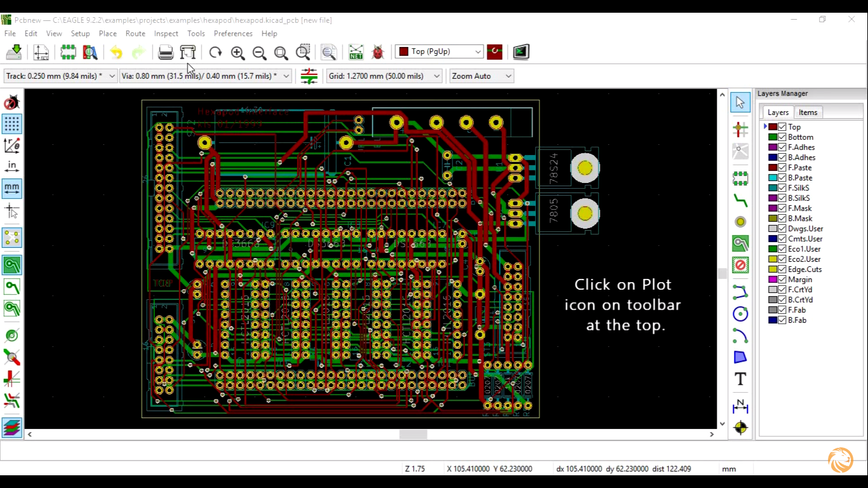The width and height of the screenshot is (868, 488).
Task: Open Page settings from toolbar
Action: coord(41,52)
